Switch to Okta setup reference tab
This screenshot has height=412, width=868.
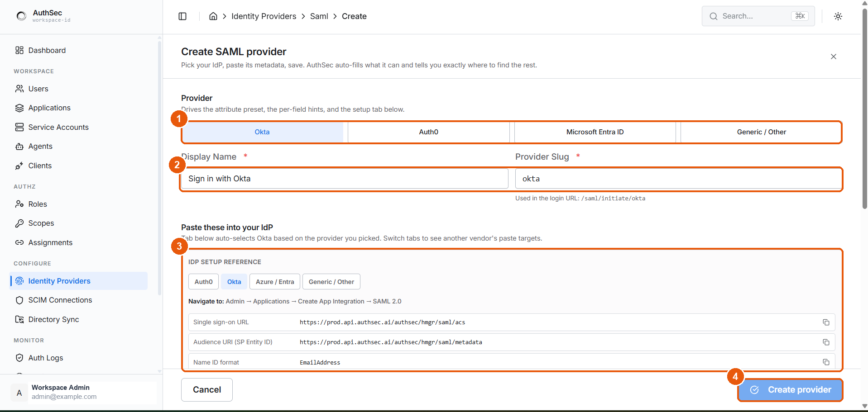(234, 282)
